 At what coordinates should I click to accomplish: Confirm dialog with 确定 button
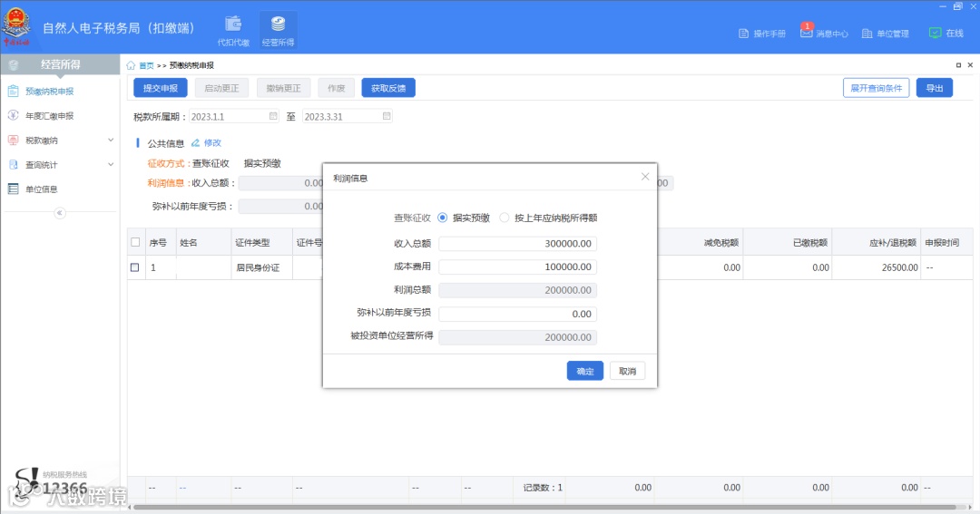[x=585, y=371]
